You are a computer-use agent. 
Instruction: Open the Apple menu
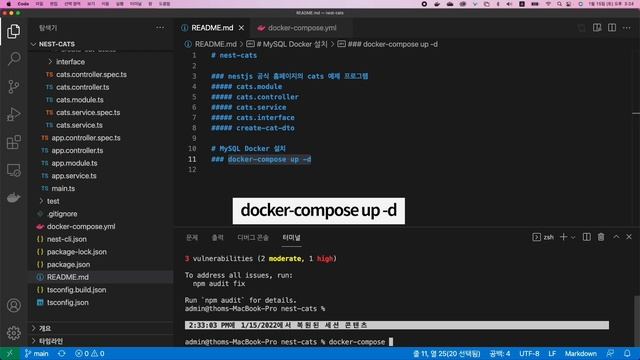[x=9, y=4]
